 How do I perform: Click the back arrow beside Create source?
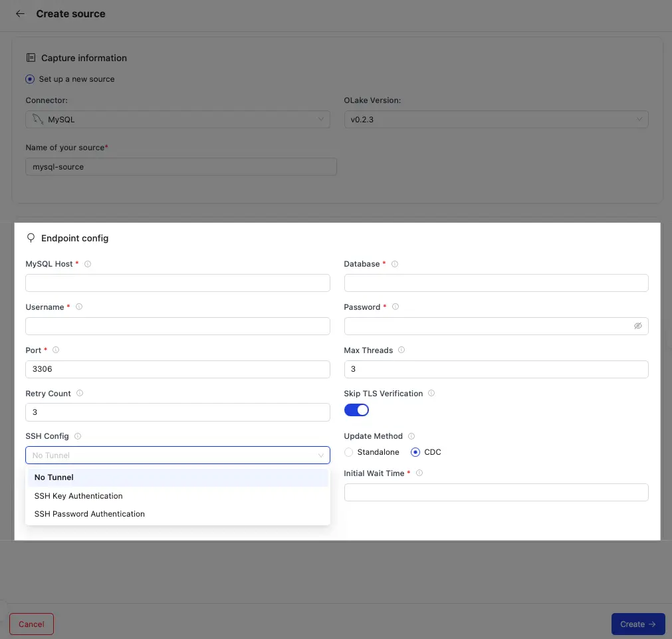click(x=20, y=14)
